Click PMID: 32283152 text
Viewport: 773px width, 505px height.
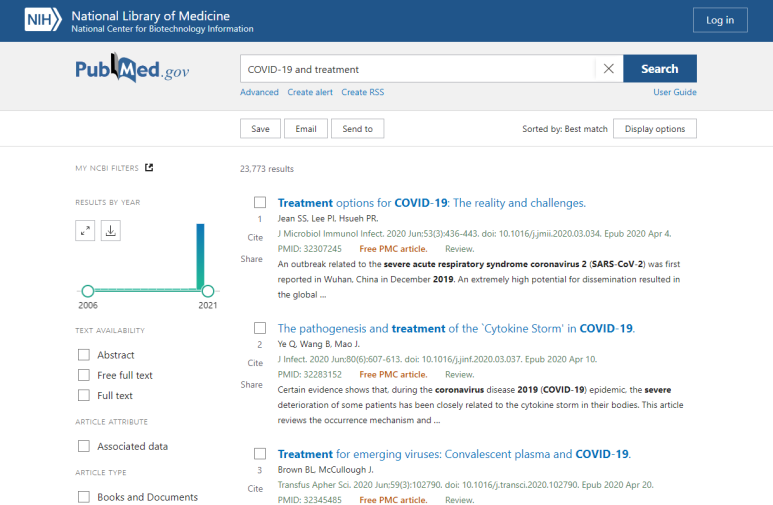pyautogui.click(x=310, y=375)
